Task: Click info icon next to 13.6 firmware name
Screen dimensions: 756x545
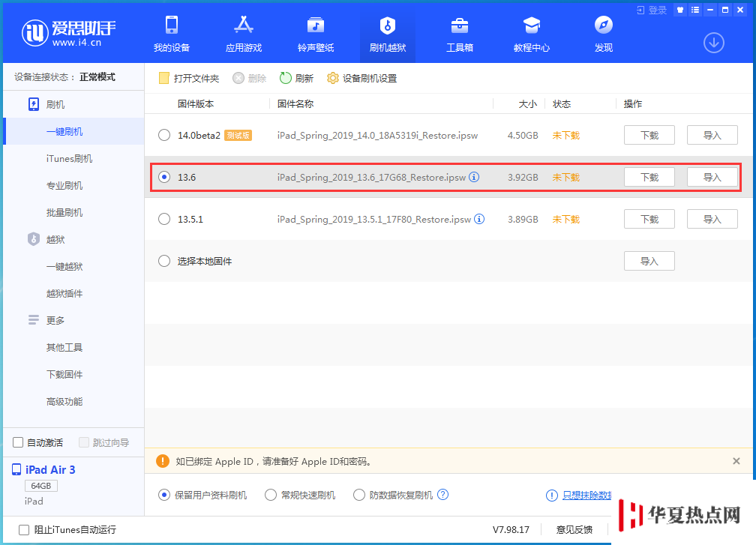Action: (474, 177)
